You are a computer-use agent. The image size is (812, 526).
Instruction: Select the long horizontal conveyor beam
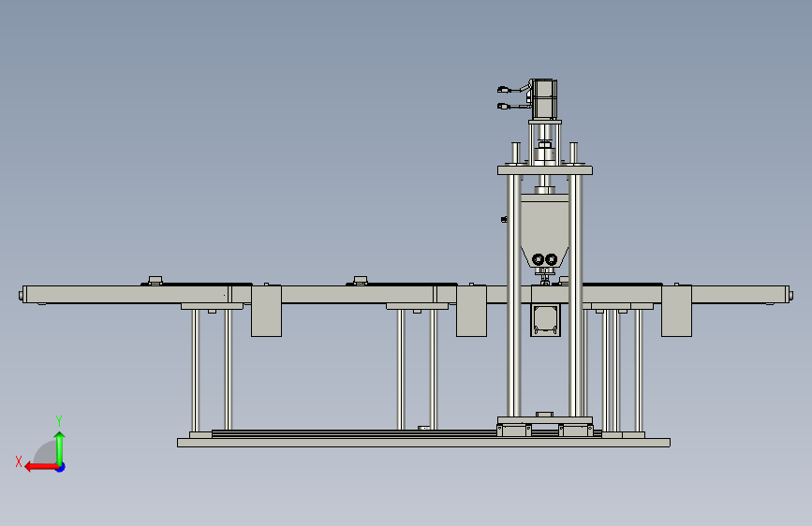click(406, 295)
